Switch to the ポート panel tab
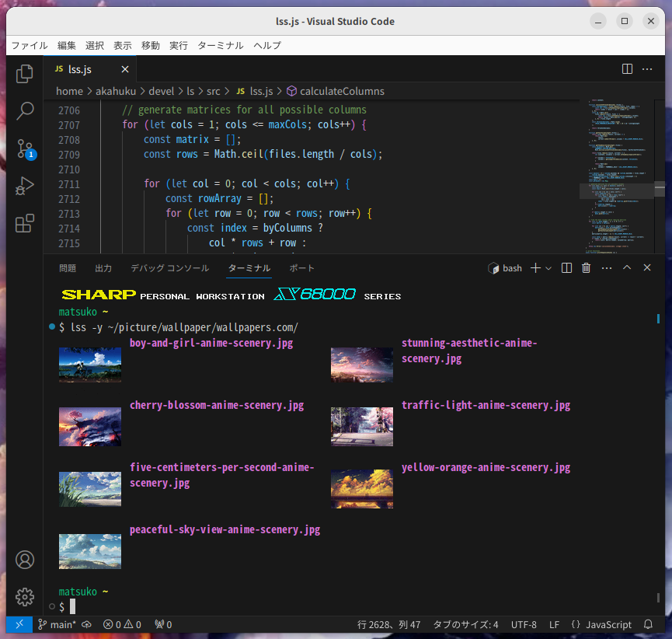The width and height of the screenshot is (672, 639). point(301,268)
